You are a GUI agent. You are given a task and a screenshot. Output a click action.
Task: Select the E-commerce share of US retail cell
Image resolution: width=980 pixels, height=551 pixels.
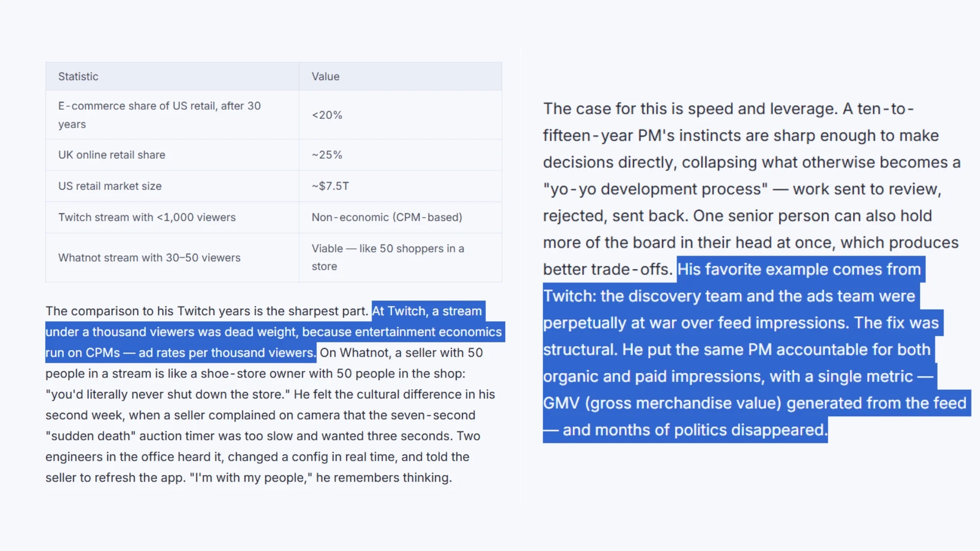click(172, 115)
